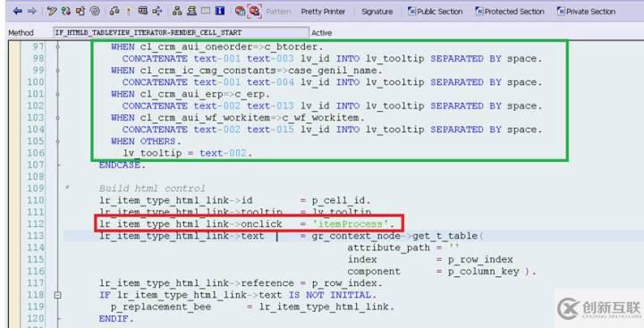Open Protected Section

tap(510, 12)
